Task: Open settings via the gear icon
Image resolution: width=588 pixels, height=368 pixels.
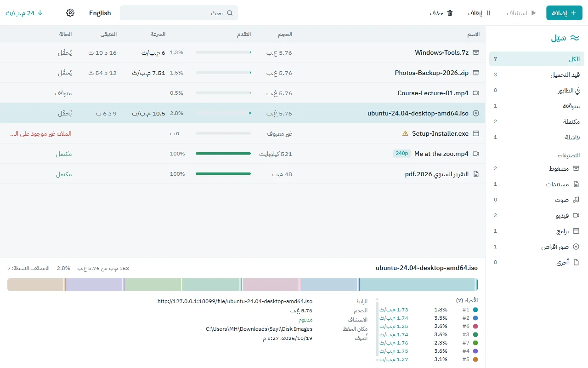Action: pos(70,13)
